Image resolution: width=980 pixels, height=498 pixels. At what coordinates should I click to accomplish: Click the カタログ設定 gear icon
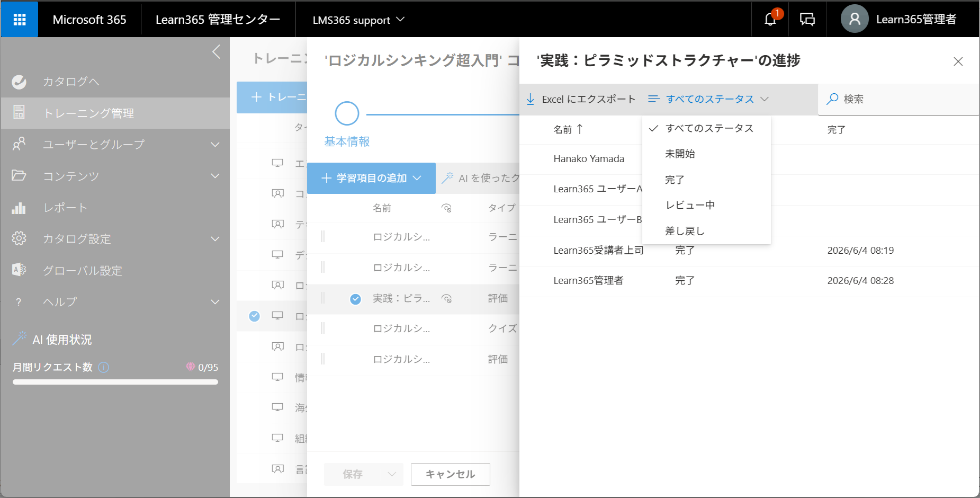click(x=19, y=238)
